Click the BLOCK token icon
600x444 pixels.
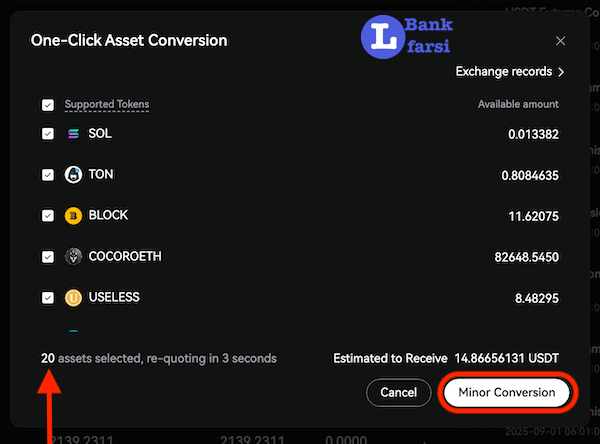point(73,216)
